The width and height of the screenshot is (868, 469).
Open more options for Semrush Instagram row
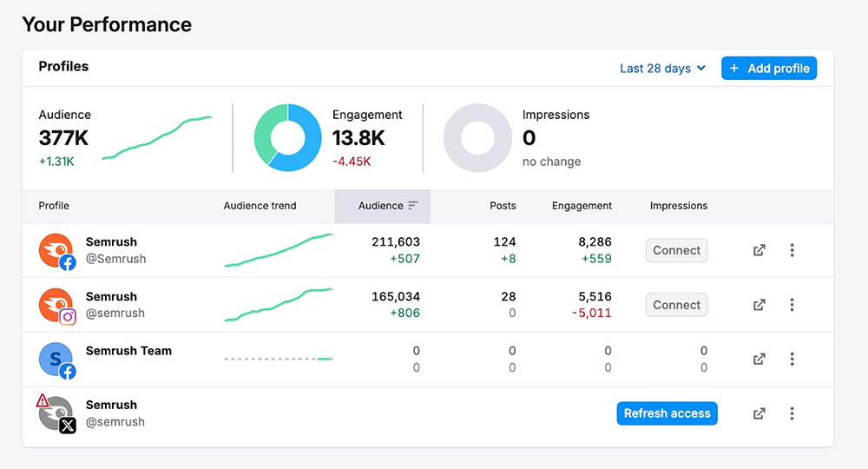(792, 305)
